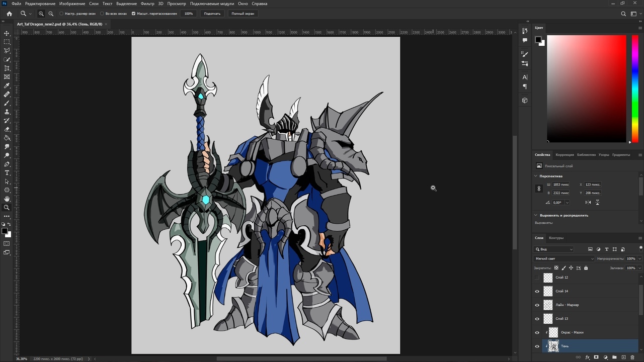
Task: Click the hue spectrum slider
Action: click(635, 88)
